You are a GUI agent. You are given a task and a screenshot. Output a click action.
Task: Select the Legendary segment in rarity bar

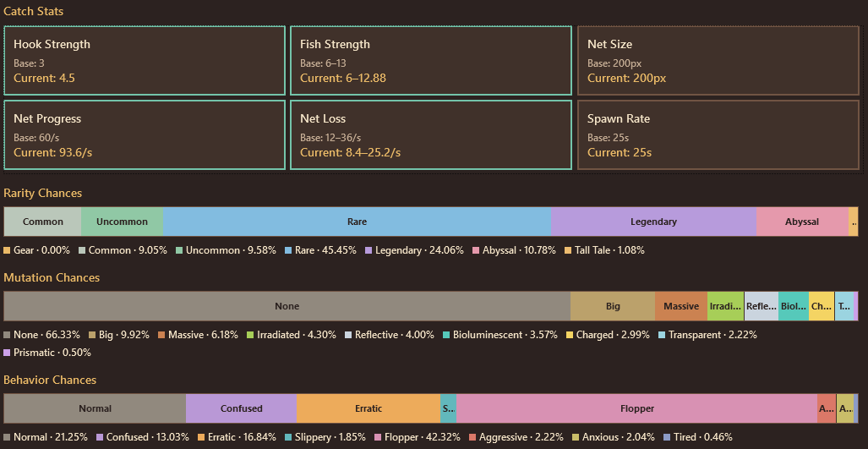click(x=654, y=222)
